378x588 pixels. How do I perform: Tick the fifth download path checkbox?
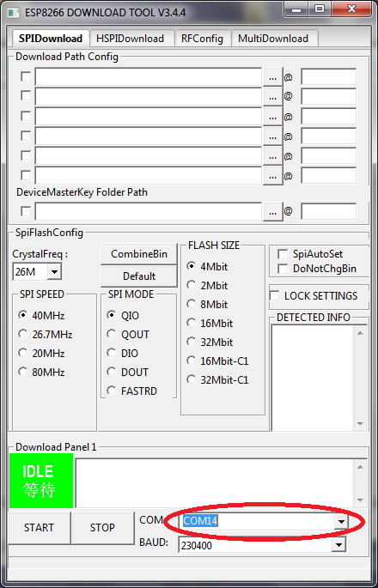coord(26,155)
